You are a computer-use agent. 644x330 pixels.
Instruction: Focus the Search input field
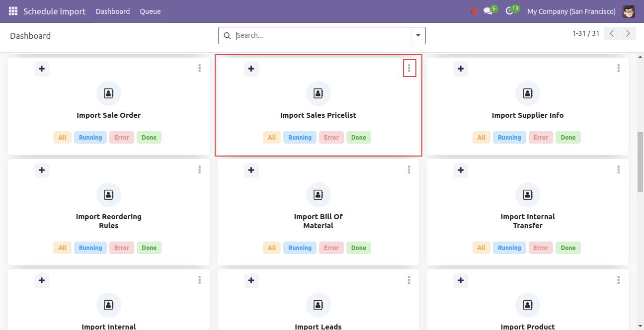pyautogui.click(x=322, y=35)
